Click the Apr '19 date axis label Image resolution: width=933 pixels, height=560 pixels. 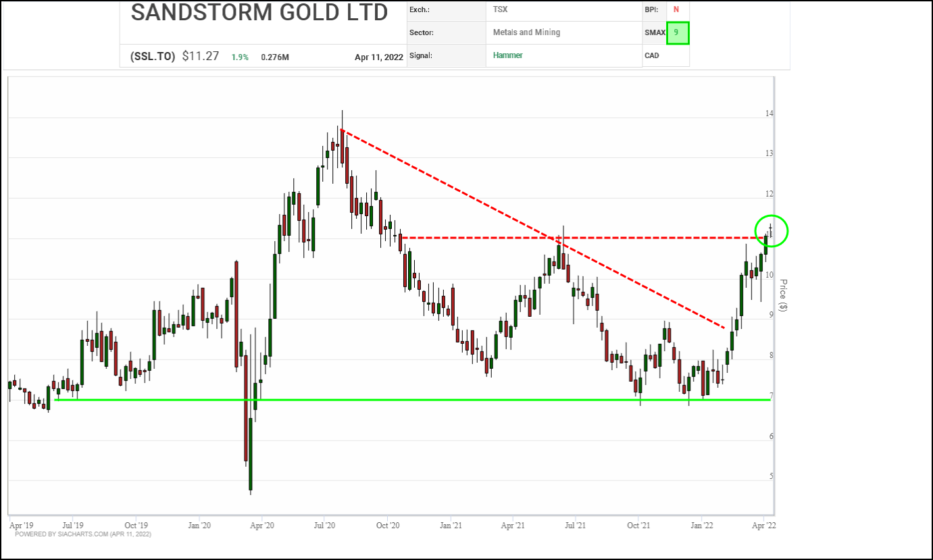[x=22, y=525]
